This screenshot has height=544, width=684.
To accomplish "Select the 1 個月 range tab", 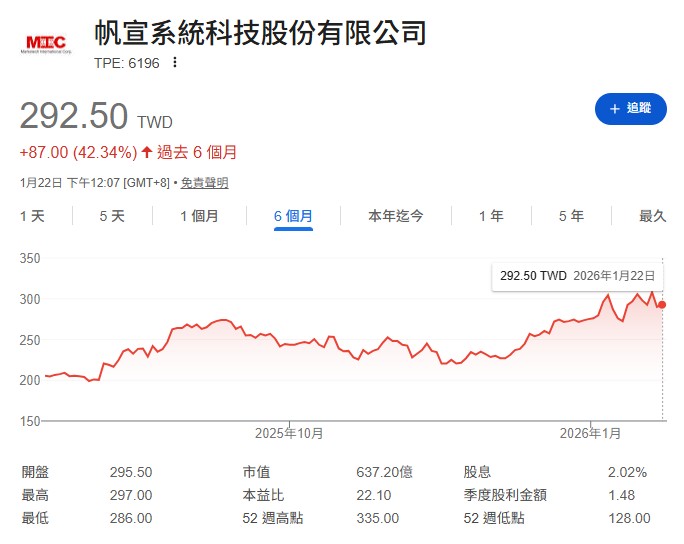I will (199, 216).
